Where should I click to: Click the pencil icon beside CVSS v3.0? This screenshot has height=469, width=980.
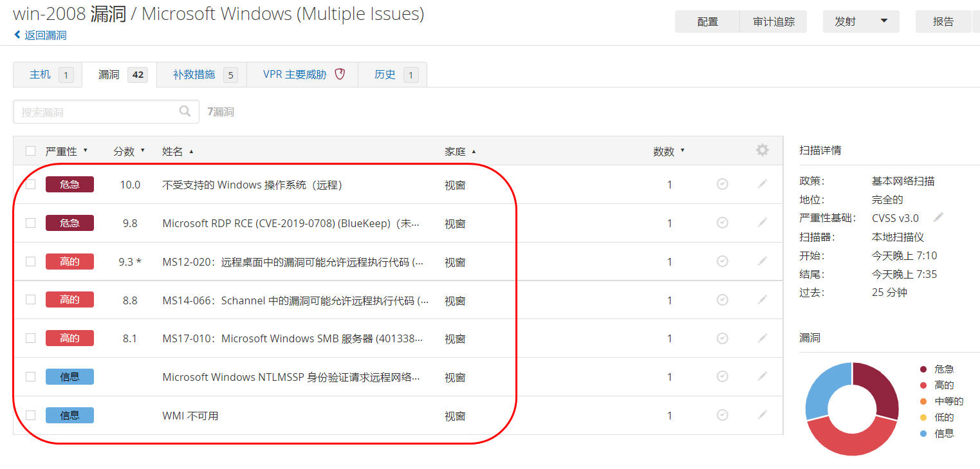(x=938, y=217)
